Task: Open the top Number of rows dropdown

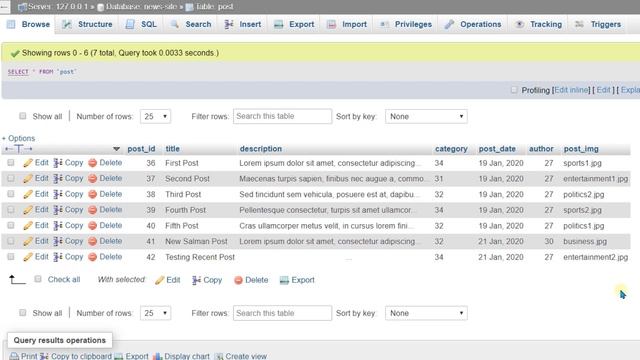Action: pyautogui.click(x=156, y=116)
